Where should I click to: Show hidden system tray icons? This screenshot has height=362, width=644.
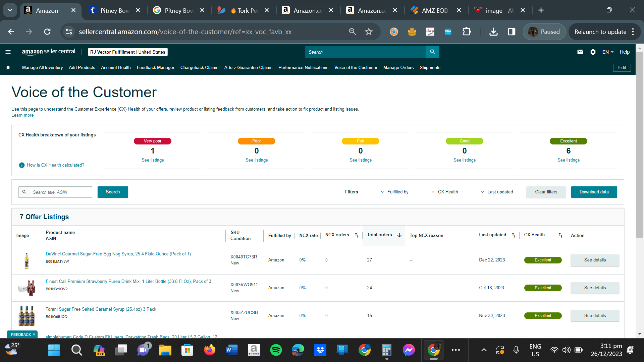coord(484,350)
